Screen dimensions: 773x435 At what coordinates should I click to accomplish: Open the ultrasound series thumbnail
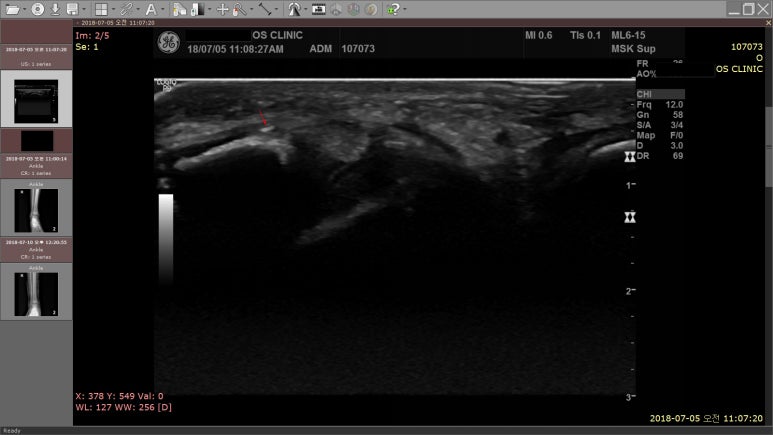coord(35,99)
